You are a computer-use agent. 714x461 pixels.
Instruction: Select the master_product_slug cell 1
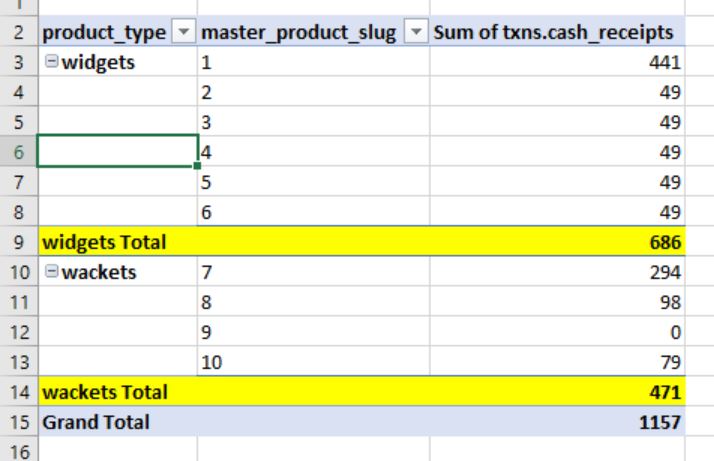(313, 61)
